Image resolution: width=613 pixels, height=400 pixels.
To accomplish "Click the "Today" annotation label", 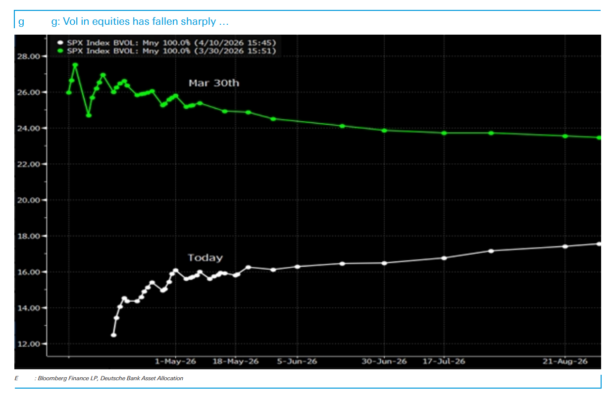I will point(205,257).
